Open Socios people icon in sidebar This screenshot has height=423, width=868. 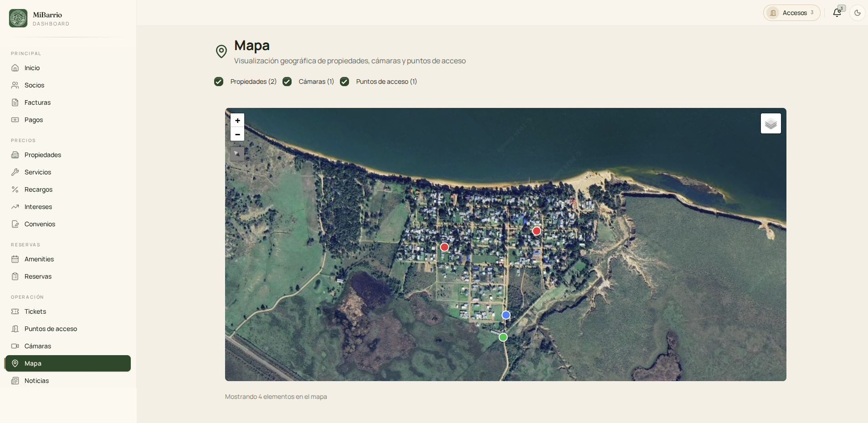(15, 85)
